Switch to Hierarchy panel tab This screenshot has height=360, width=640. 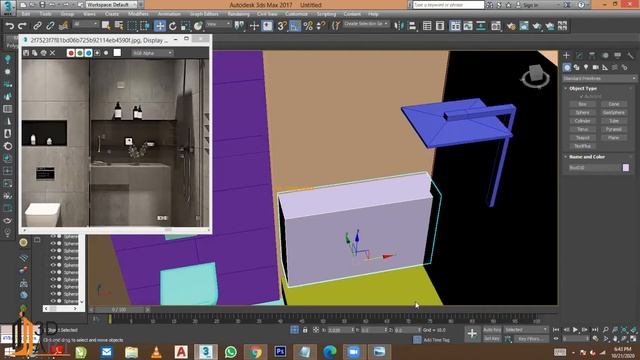tap(592, 55)
